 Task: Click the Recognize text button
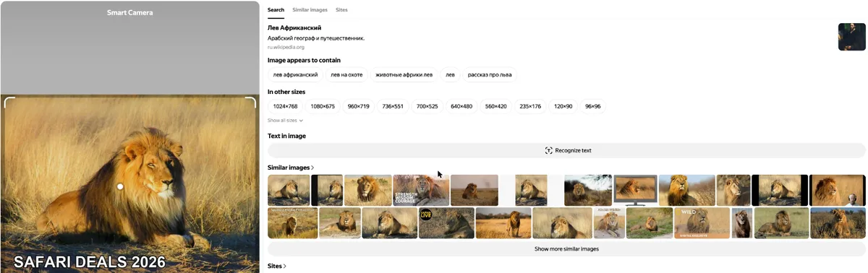tap(566, 150)
